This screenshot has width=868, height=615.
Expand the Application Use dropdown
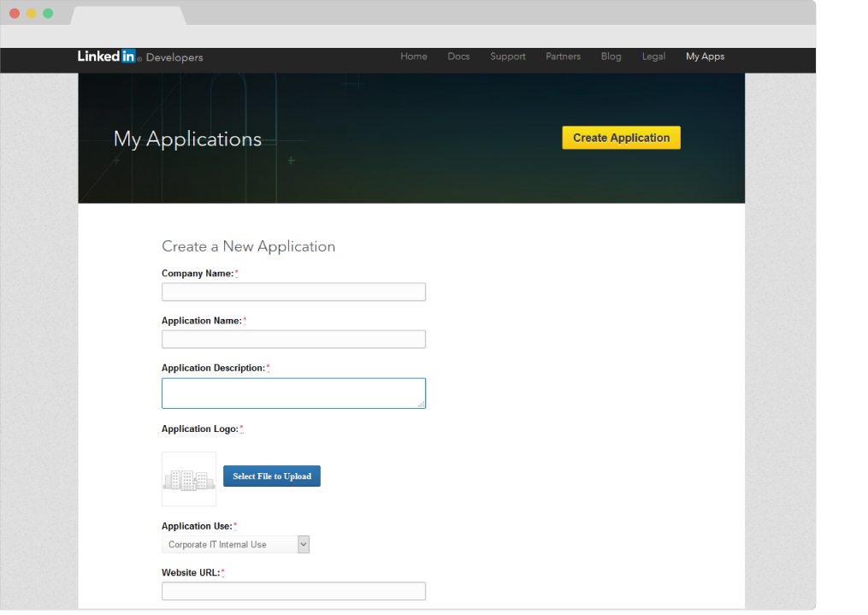[235, 545]
